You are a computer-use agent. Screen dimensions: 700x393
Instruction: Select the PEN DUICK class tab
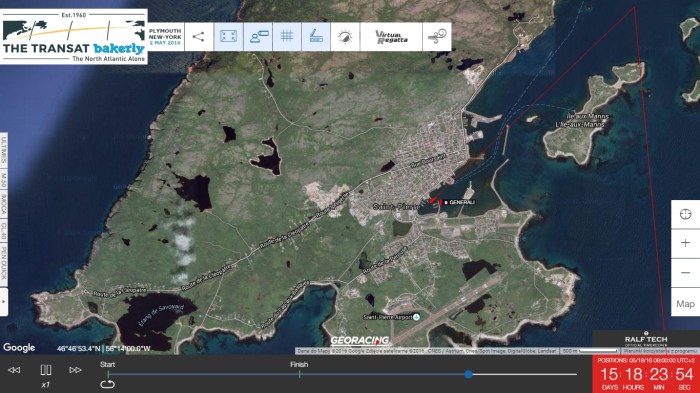(4, 263)
